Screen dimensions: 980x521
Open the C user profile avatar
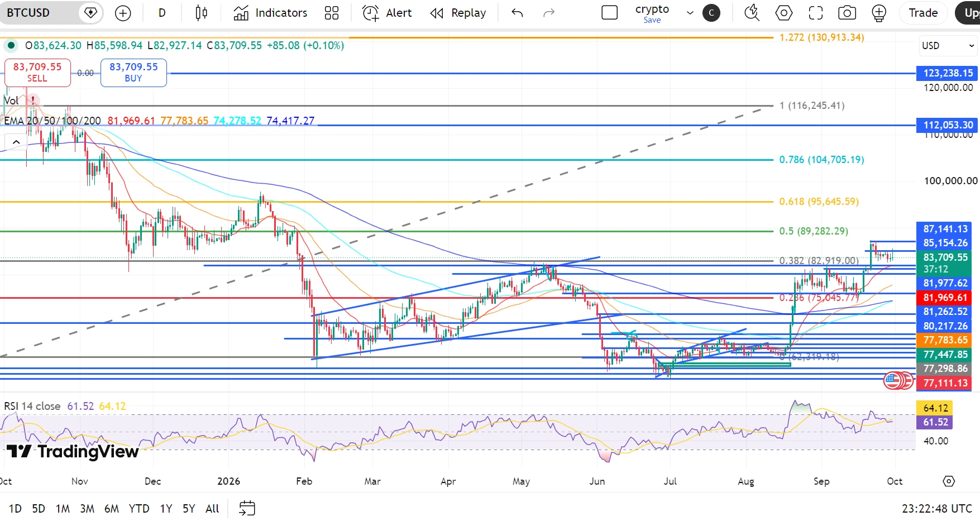711,13
